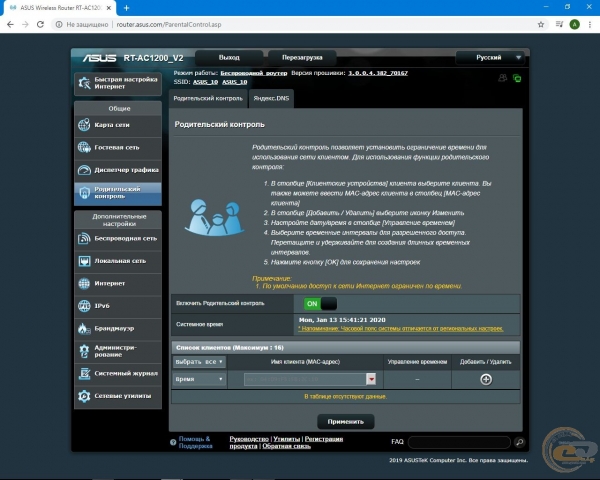Click the Перезагрузка reboot button
This screenshot has height=480, width=600.
[302, 58]
